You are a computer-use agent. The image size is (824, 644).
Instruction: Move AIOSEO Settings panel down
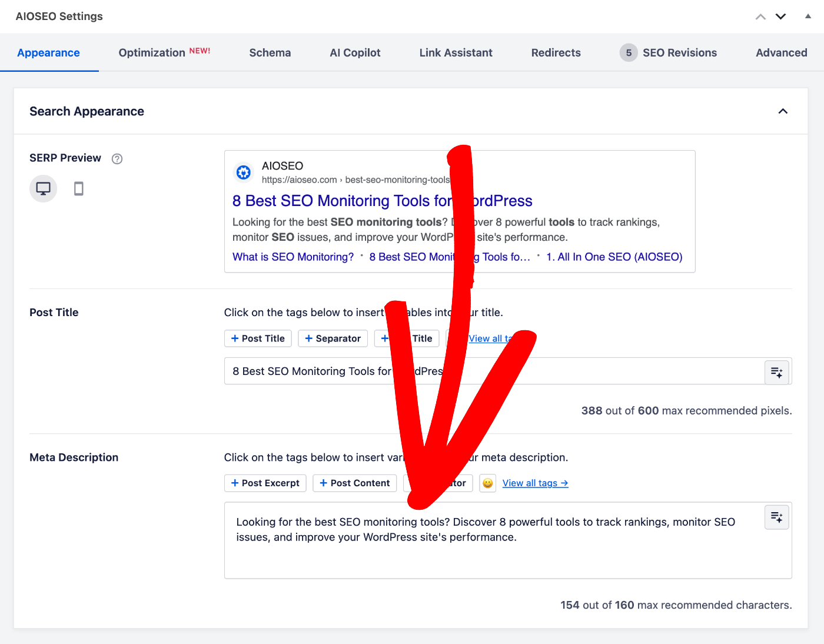tap(780, 16)
